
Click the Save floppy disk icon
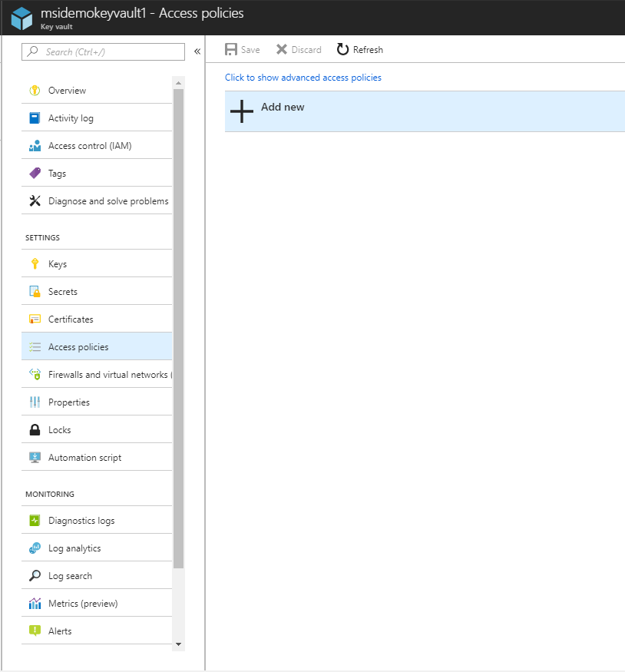[231, 49]
